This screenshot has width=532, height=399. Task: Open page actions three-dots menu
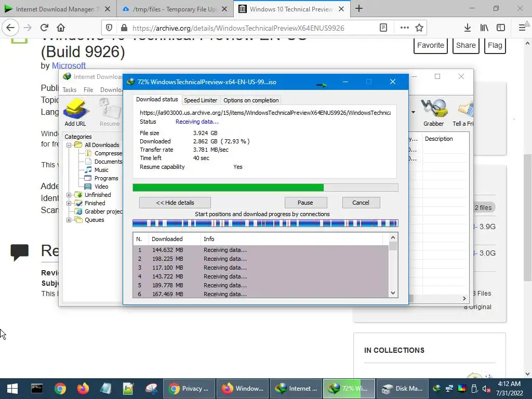click(x=404, y=28)
